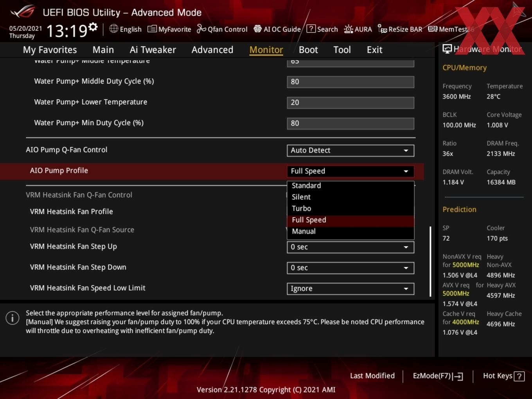Select AIO Pump Q-Fan Control label
The width and height of the screenshot is (532, 399).
(x=66, y=150)
